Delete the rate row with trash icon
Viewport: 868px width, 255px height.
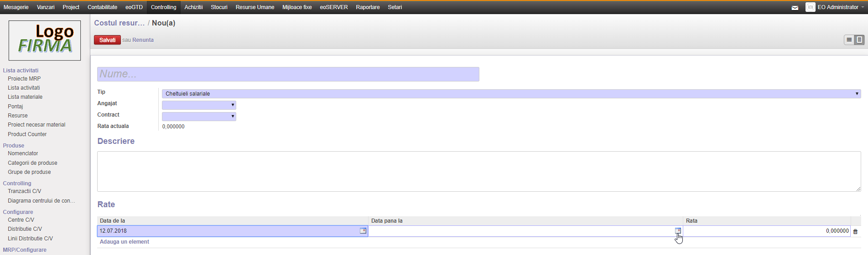855,231
